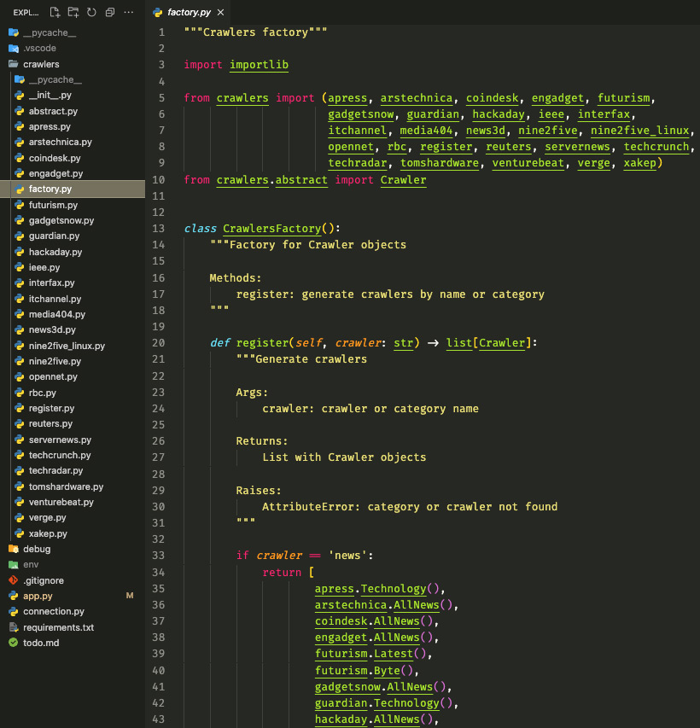Place cursor on register method name
The image size is (700, 728).
click(x=262, y=342)
